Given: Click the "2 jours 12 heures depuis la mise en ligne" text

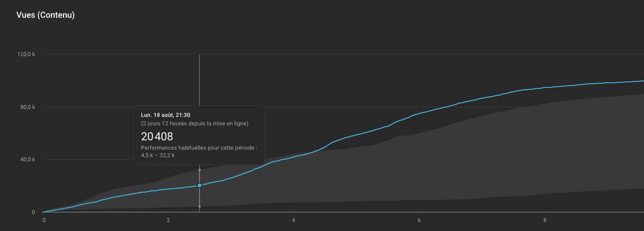Looking at the screenshot, I should tap(194, 123).
